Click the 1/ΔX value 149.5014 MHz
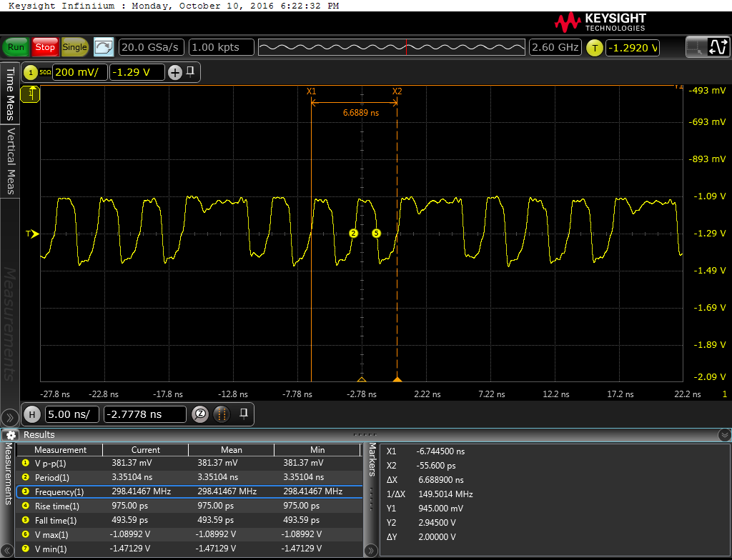Screen dimensions: 732x560 445,494
